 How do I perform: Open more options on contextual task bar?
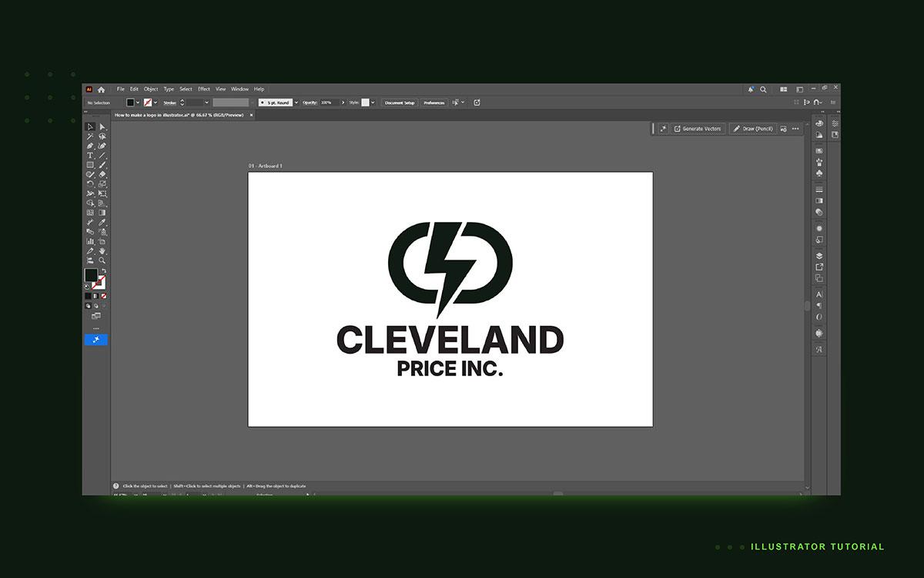pyautogui.click(x=795, y=129)
